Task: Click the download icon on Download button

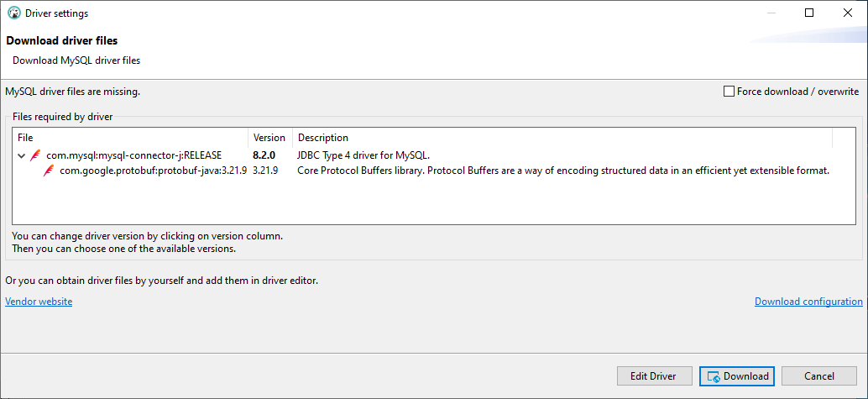Action: (714, 376)
